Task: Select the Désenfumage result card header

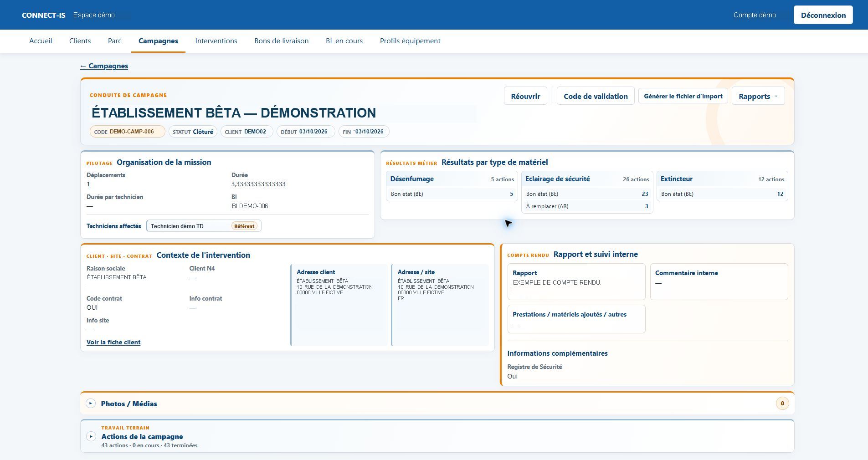Action: pos(452,179)
